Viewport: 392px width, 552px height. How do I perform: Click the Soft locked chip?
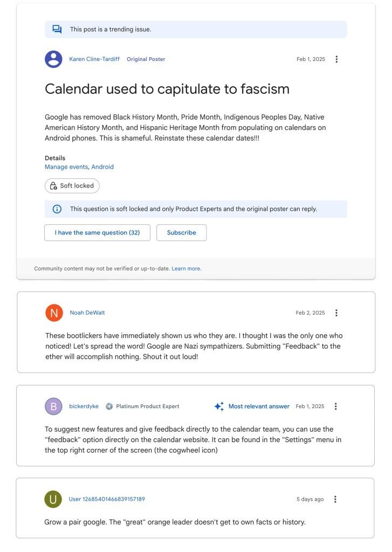pyautogui.click(x=72, y=186)
